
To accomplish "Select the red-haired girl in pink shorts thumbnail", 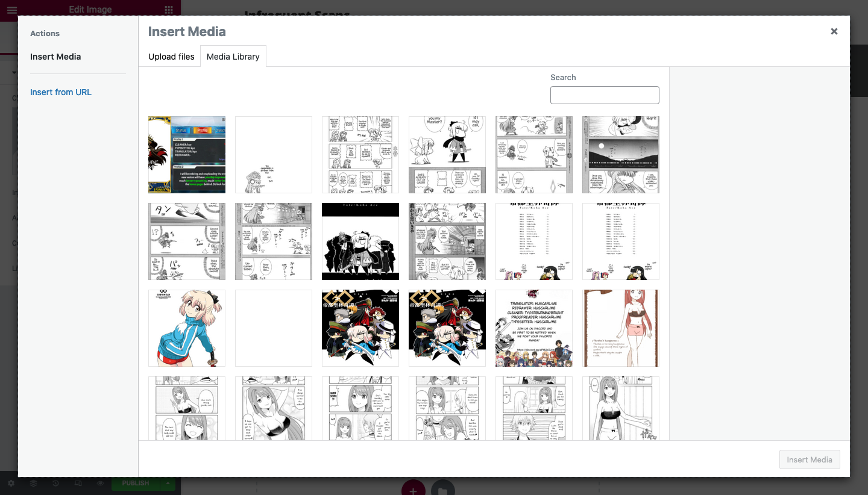I will [x=621, y=328].
